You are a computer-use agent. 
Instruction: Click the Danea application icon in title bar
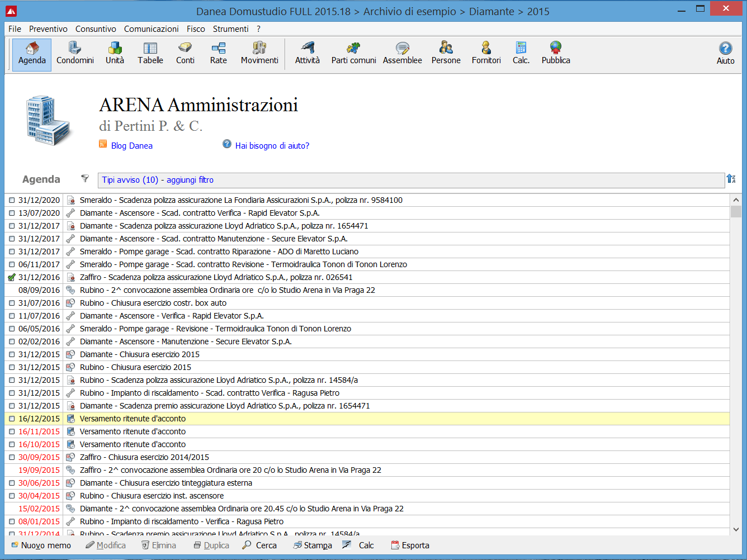click(11, 11)
